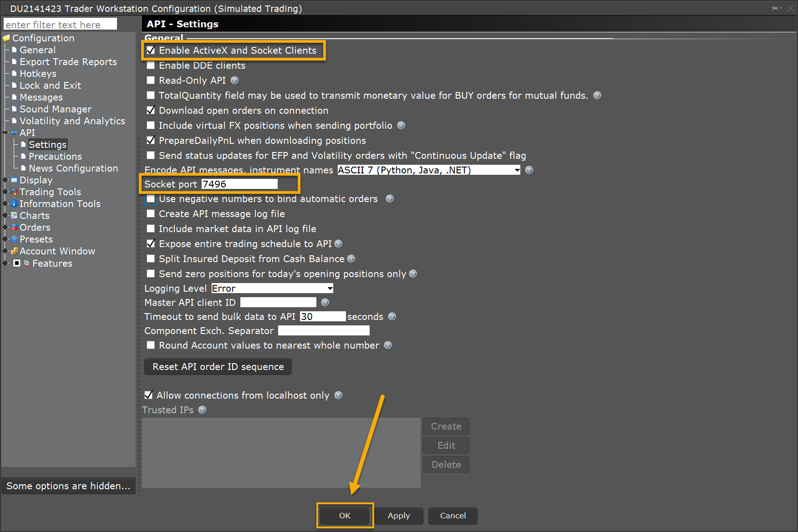Image resolution: width=798 pixels, height=532 pixels.
Task: Select General in configuration tree
Action: (x=37, y=50)
